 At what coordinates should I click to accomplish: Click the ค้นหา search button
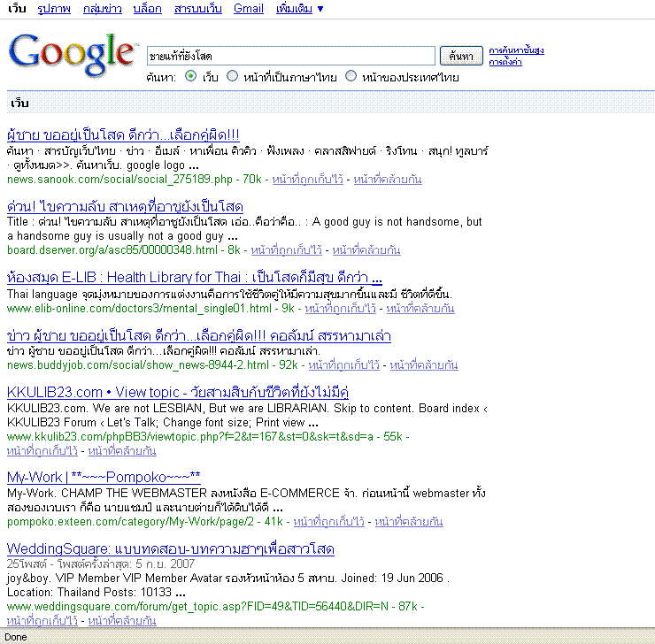point(461,56)
